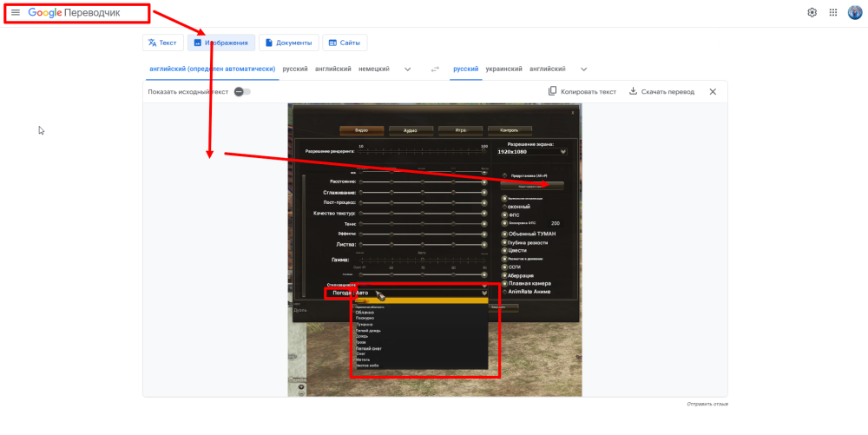Expand the target language list chevron

tap(583, 69)
